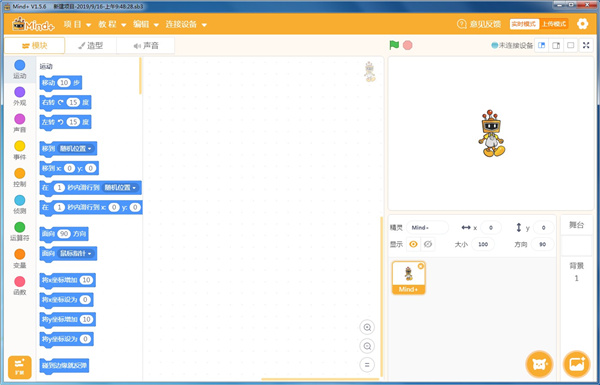Show the sprite with eye icon
This screenshot has height=385, width=600.
click(x=413, y=244)
